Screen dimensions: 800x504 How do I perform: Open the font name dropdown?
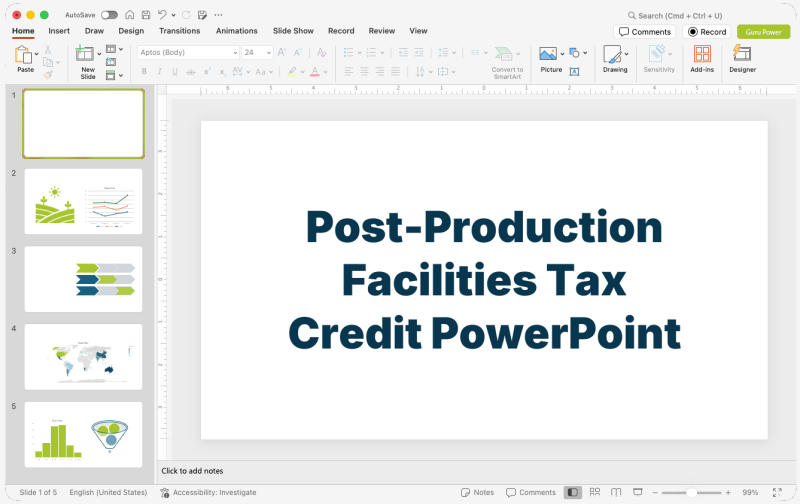(x=235, y=53)
